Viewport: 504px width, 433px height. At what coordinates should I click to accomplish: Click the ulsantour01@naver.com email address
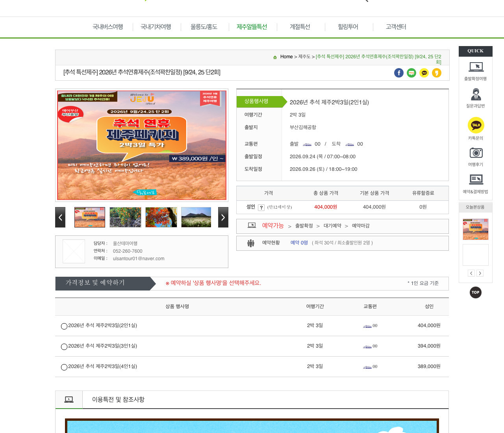(x=139, y=259)
